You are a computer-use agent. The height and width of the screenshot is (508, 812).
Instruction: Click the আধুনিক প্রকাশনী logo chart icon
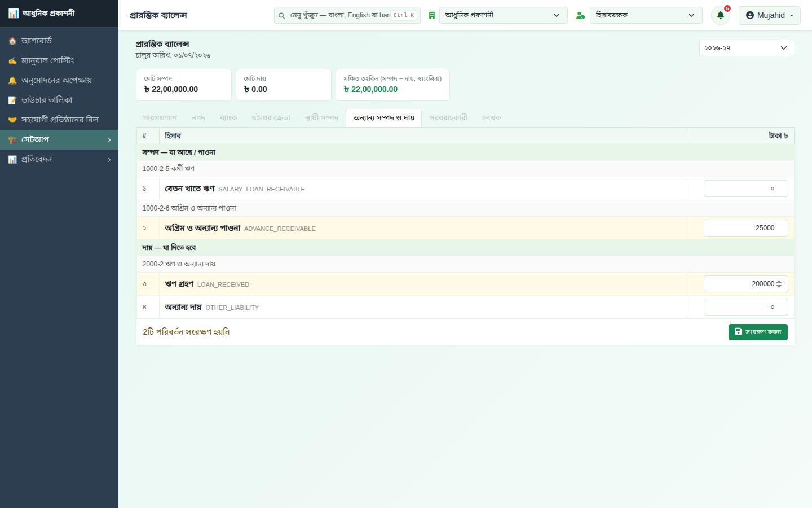(14, 13)
